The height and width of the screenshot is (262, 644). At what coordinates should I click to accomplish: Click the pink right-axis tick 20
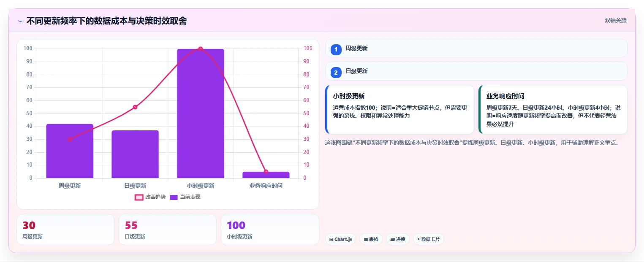point(307,152)
